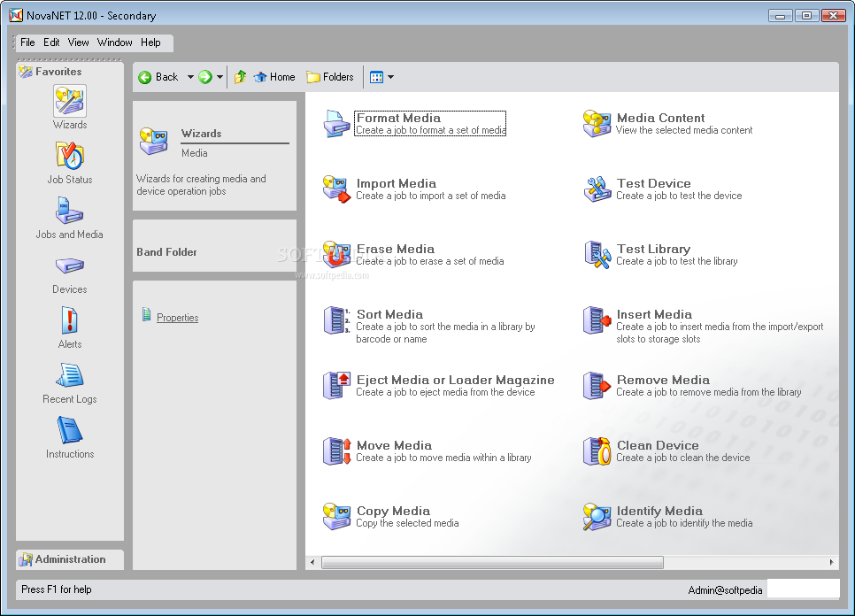Click the Move Media wizard icon

click(x=336, y=450)
